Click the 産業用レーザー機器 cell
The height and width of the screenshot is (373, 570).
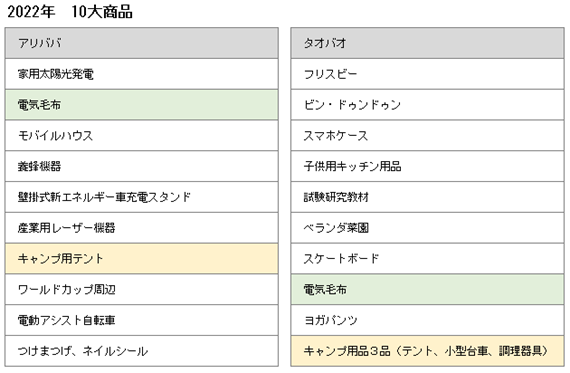142,228
